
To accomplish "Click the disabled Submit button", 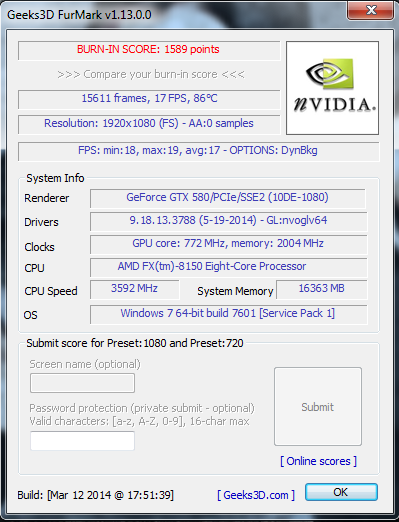I will pos(318,407).
